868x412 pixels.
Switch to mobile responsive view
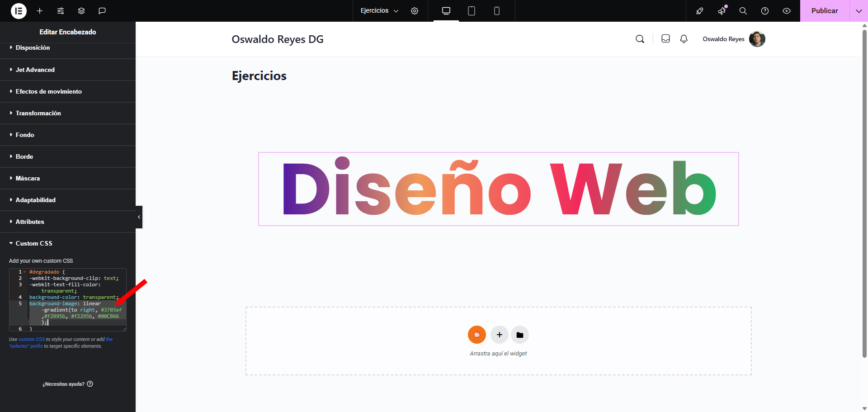pos(496,11)
